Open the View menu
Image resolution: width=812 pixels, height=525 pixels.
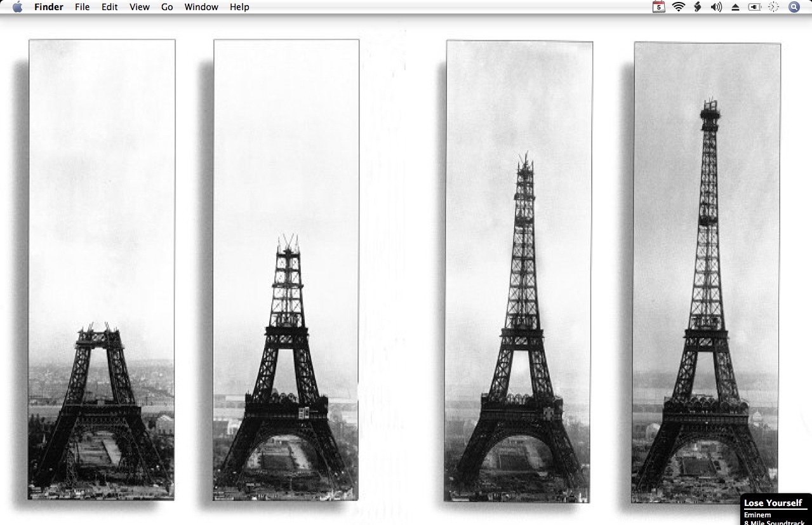(140, 7)
